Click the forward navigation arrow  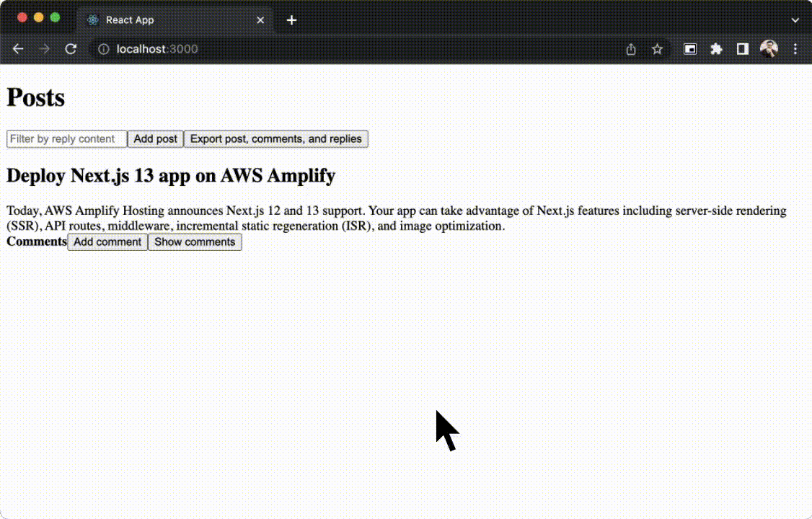click(x=44, y=49)
